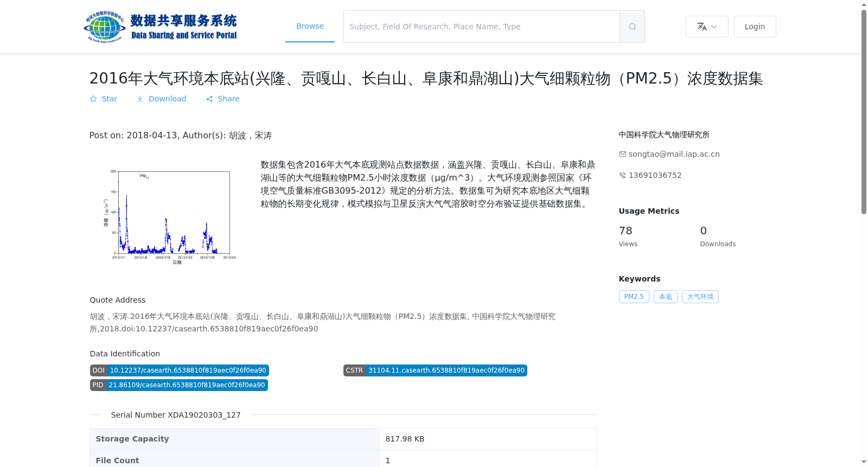This screenshot has width=868, height=467.
Task: Click the share icon beside Share
Action: (x=209, y=99)
